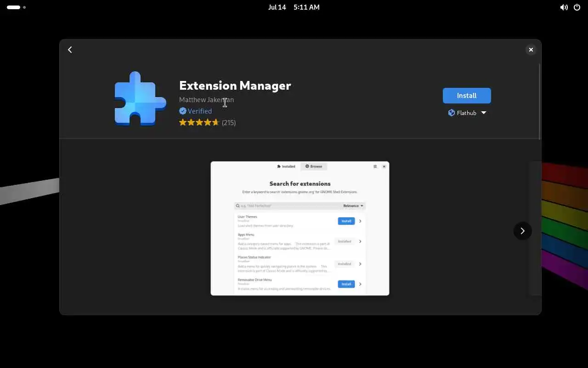Open the extension search screenshot thumbnail
This screenshot has height=368, width=588.
click(300, 228)
